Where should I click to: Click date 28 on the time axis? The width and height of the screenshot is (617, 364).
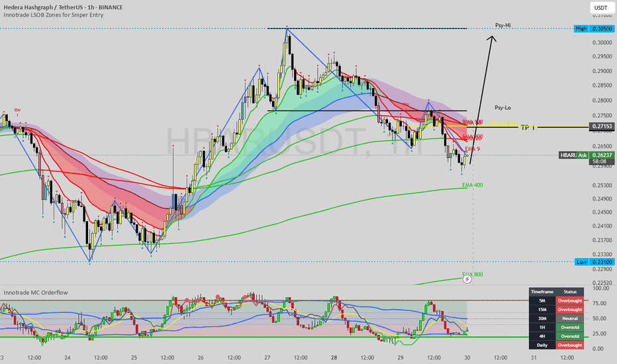point(334,357)
